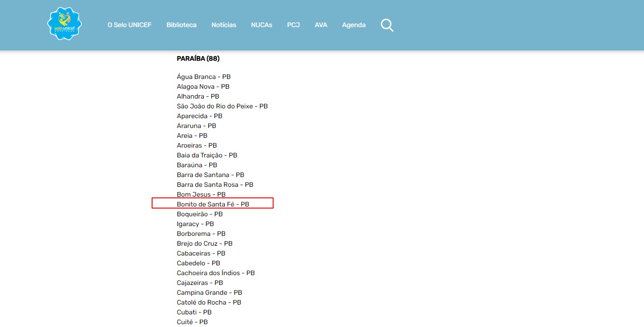Select Água Branca - PB entry

coord(204,77)
